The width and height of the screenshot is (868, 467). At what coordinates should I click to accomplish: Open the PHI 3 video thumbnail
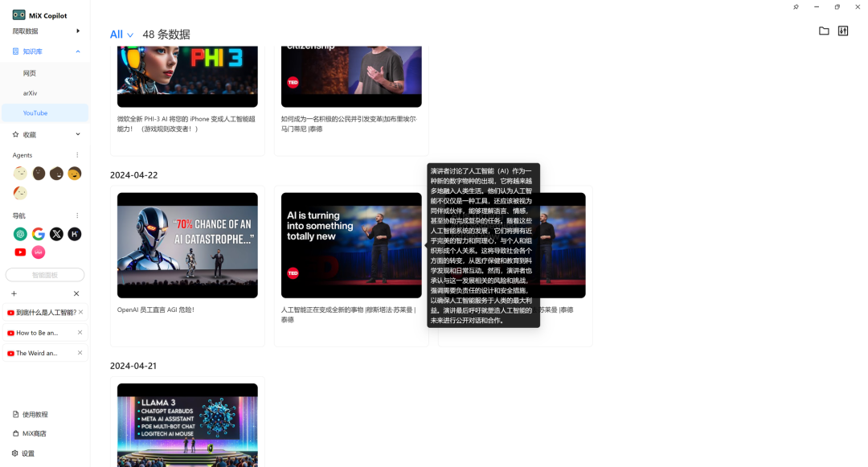click(187, 76)
